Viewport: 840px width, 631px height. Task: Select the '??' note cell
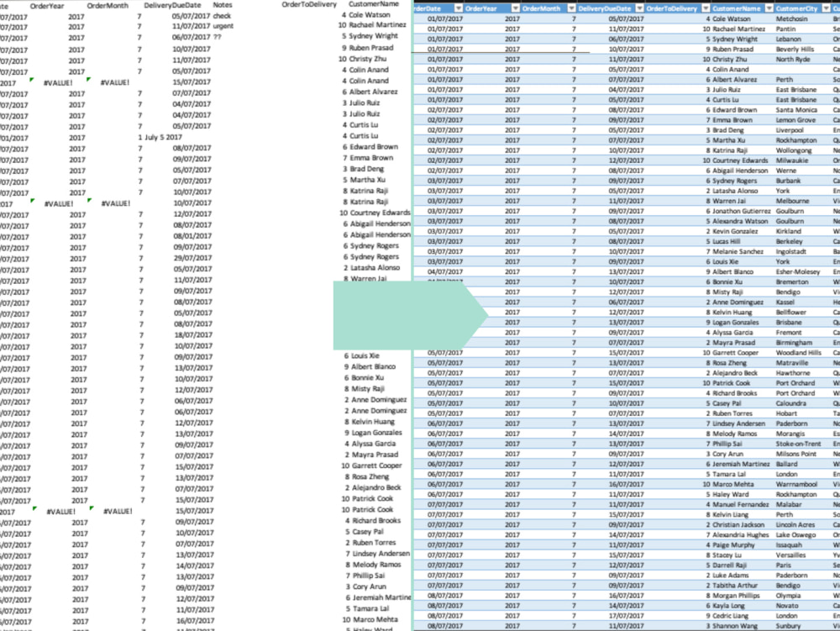click(217, 37)
